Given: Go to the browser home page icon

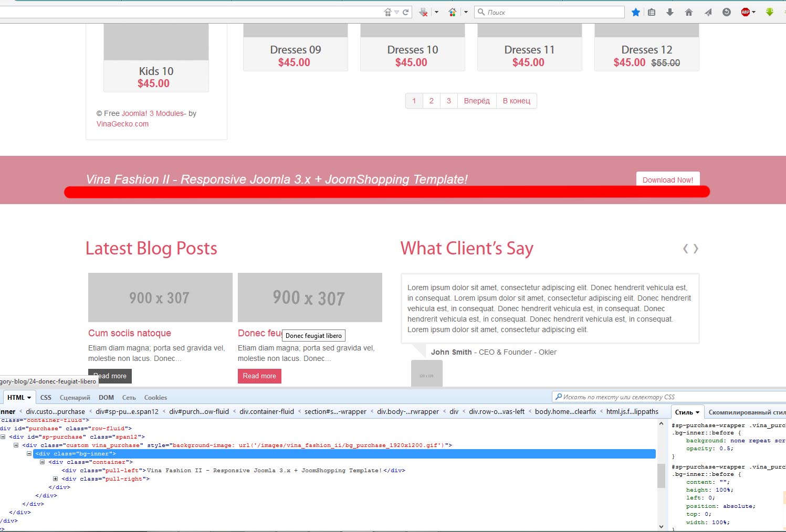Looking at the screenshot, I should point(689,12).
